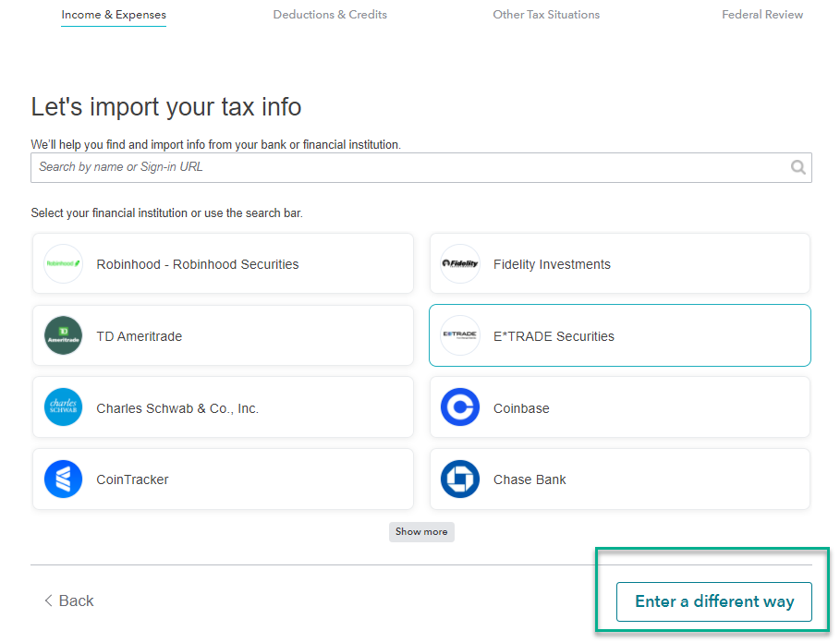Viewport: 840px width, 643px height.
Task: Select Charles Schwab & Co., Inc.
Action: (223, 407)
